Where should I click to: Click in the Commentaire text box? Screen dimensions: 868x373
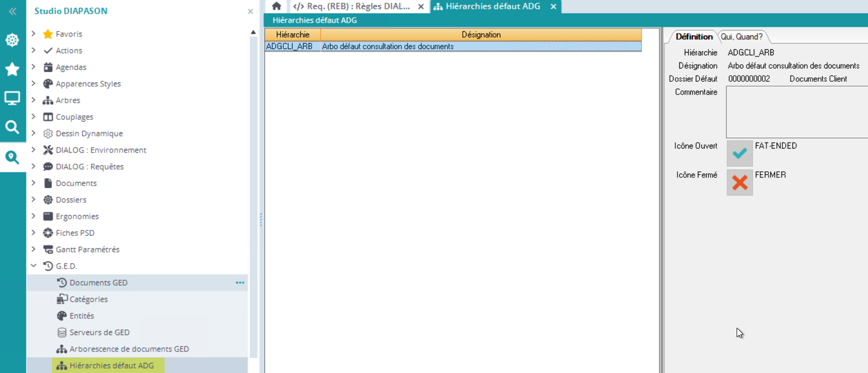click(796, 112)
